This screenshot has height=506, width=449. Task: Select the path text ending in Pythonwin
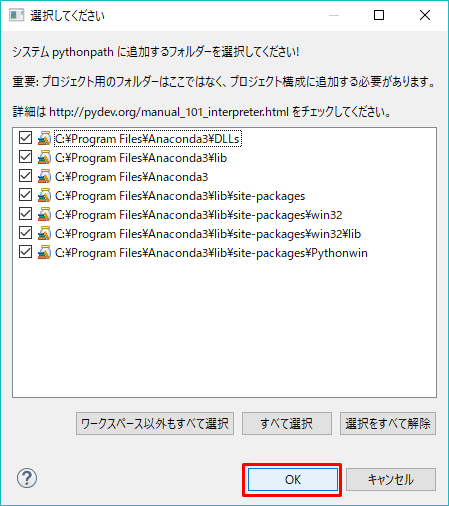point(211,253)
